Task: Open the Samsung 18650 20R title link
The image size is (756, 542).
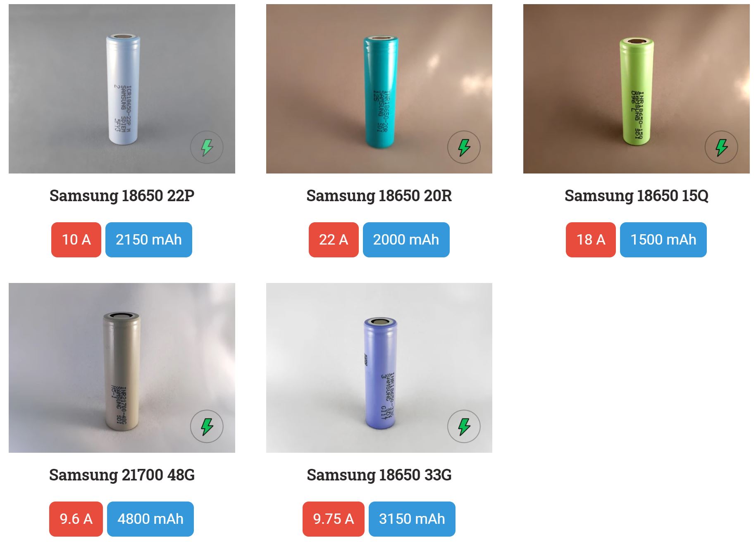Action: (379, 196)
